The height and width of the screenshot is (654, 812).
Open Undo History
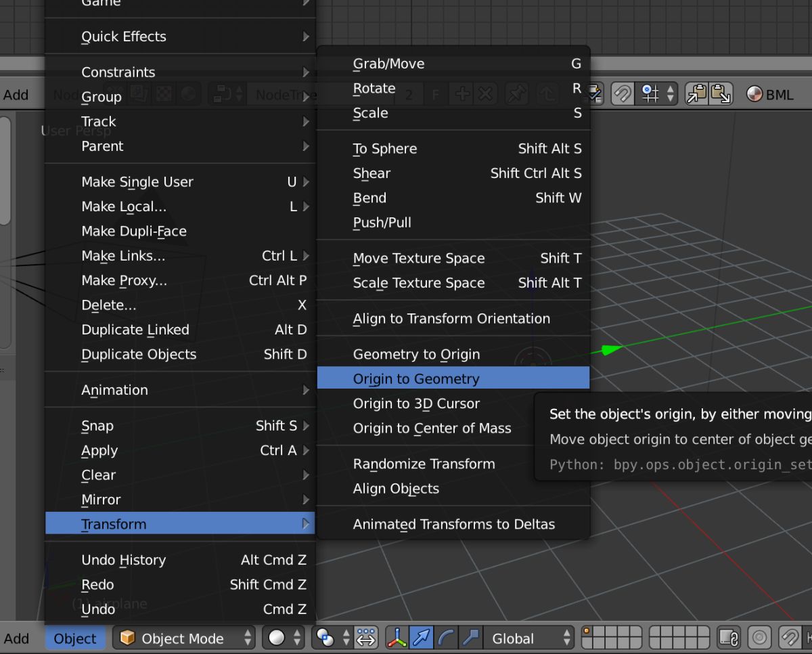180,560
